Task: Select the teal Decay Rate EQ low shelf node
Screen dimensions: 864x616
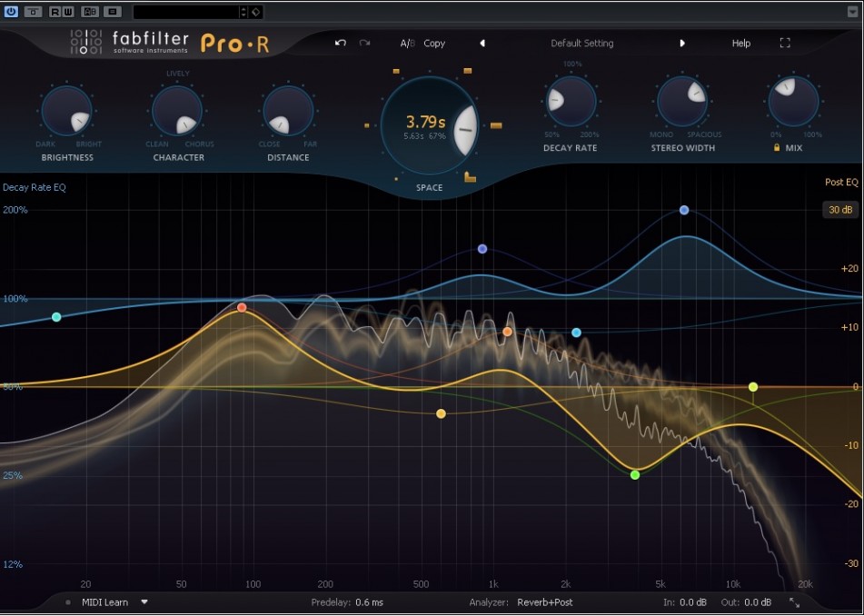Action: pyautogui.click(x=56, y=317)
